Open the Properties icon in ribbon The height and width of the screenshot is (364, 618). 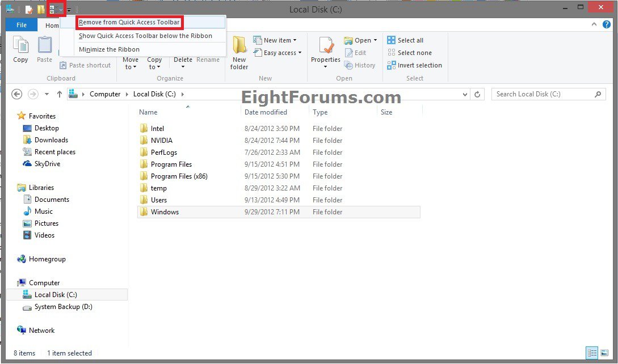click(x=325, y=49)
